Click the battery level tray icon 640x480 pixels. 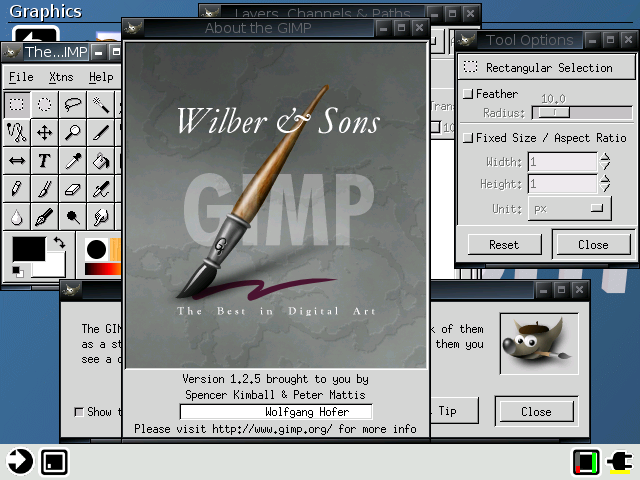(x=586, y=462)
